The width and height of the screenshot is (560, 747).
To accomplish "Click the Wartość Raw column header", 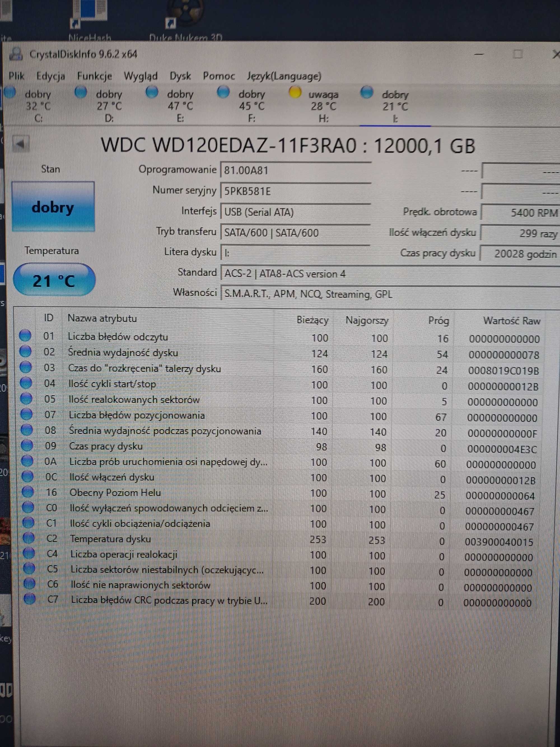I will (x=512, y=320).
